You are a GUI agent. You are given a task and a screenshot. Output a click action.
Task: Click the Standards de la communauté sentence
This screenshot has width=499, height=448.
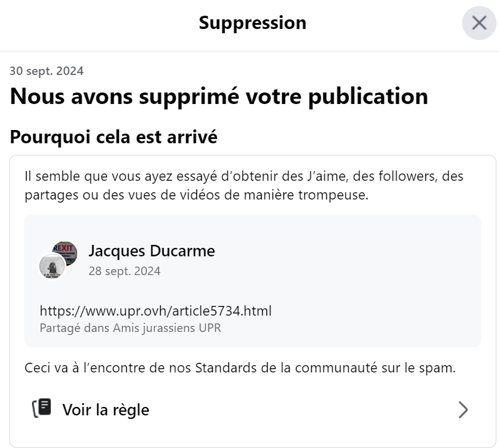pyautogui.click(x=240, y=368)
